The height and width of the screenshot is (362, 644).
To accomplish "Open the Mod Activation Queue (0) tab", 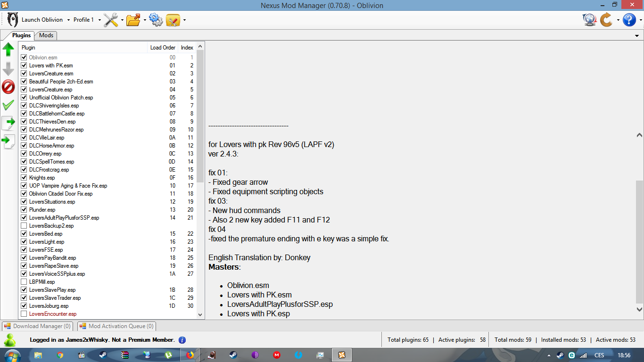I will click(x=116, y=326).
